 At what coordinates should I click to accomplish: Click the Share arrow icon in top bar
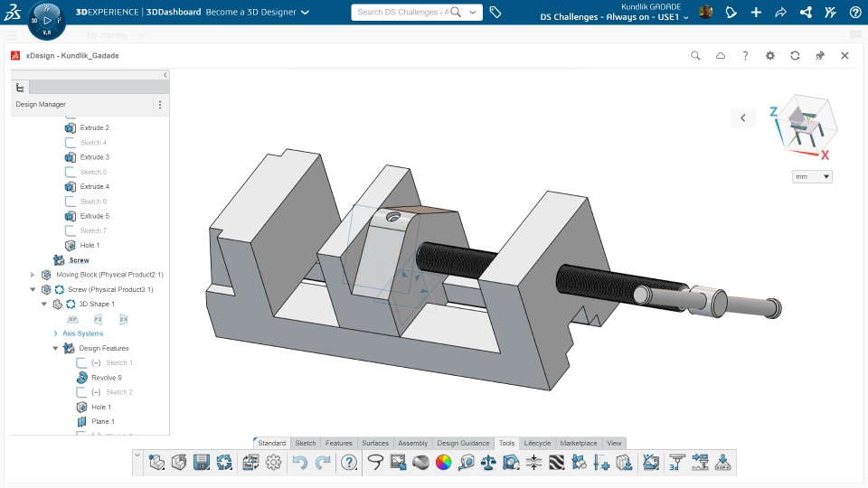pos(780,12)
